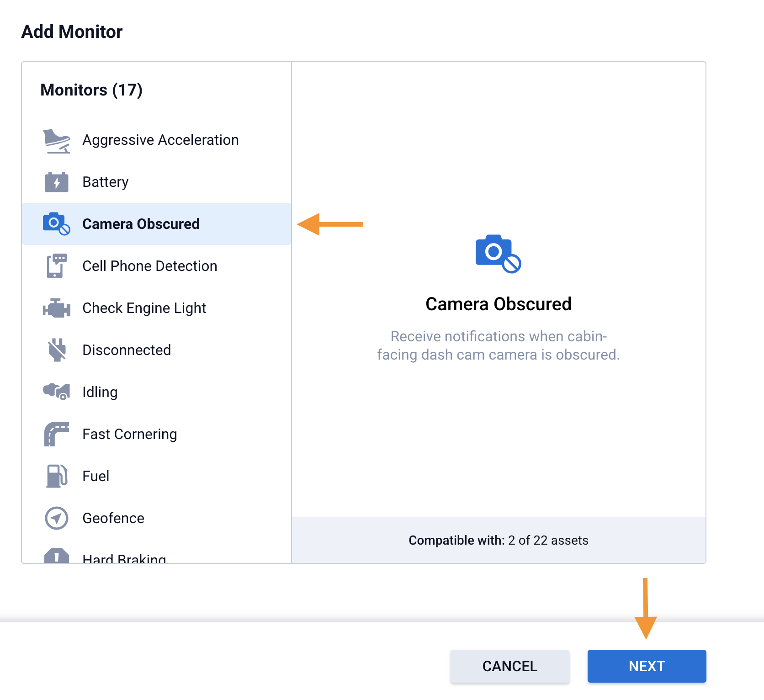This screenshot has width=764, height=700.
Task: Click the Fast Cornering road icon
Action: click(x=57, y=434)
